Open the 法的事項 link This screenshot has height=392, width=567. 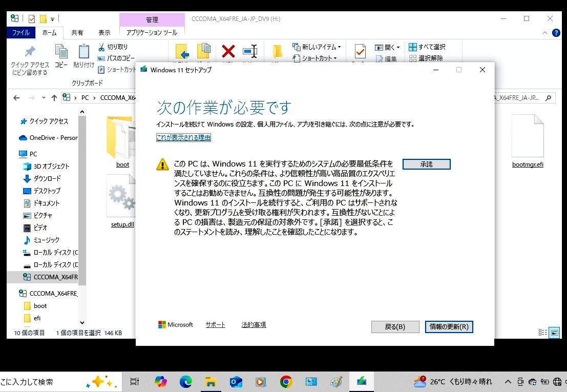tap(254, 325)
